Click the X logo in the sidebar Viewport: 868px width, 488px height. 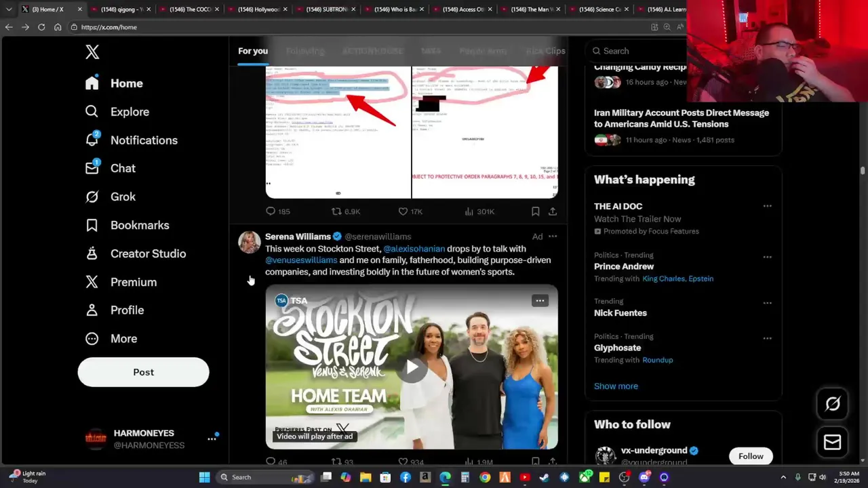pos(92,52)
